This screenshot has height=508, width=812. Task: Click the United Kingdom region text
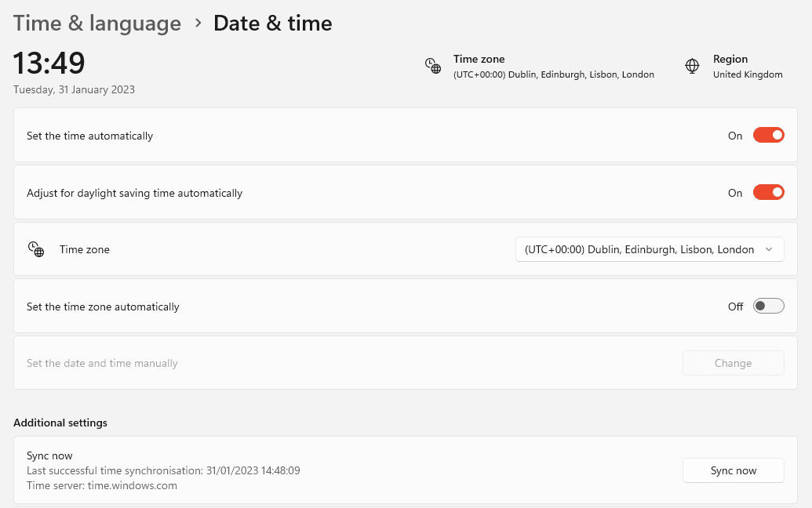(x=747, y=74)
